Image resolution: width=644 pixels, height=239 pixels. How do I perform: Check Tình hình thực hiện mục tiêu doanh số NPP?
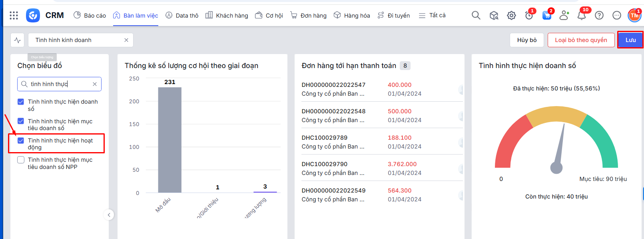tap(21, 160)
